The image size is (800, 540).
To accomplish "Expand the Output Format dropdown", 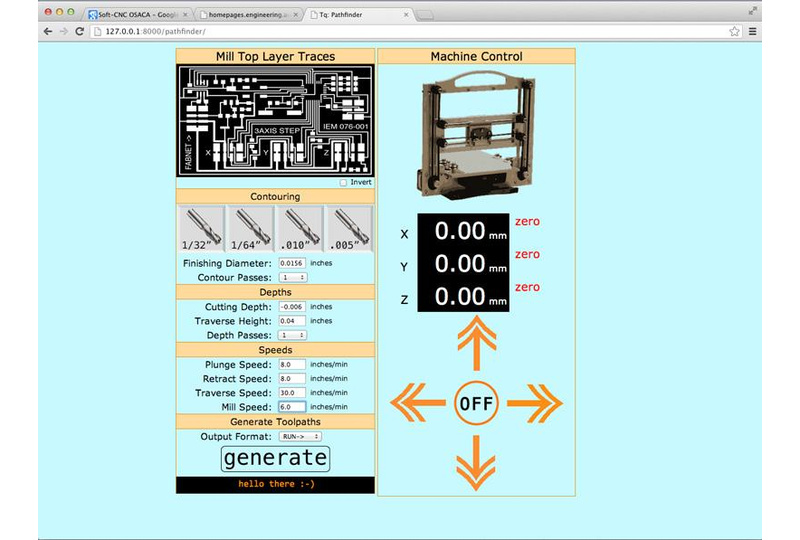I will click(x=299, y=436).
